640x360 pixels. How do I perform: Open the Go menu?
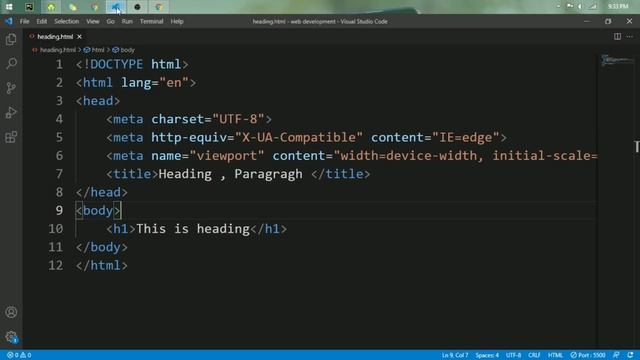pos(111,21)
